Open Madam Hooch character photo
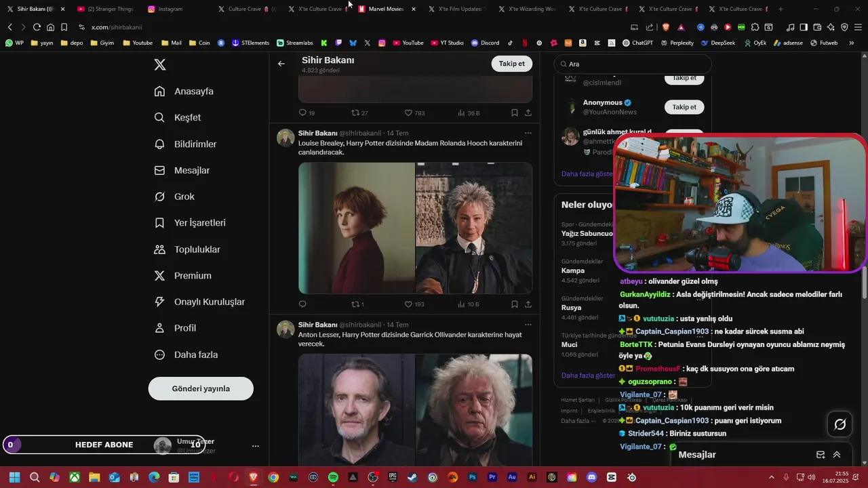 [474, 228]
